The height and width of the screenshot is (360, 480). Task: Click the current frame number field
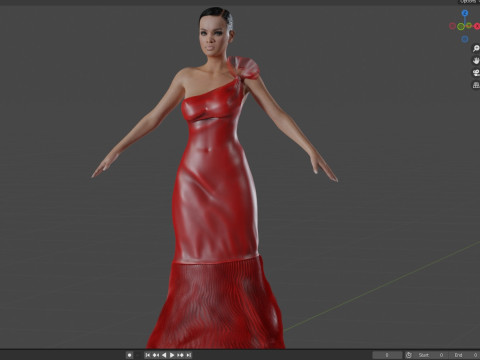coord(387,355)
